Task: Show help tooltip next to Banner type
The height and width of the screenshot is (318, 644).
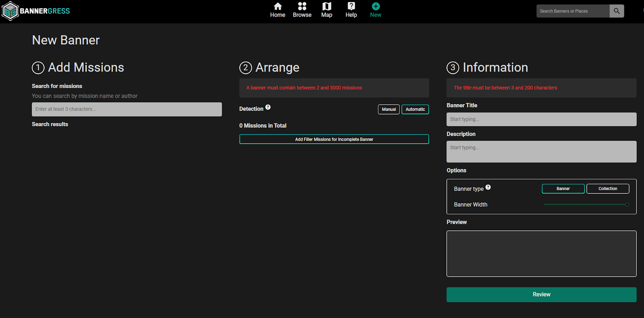Action: [488, 187]
